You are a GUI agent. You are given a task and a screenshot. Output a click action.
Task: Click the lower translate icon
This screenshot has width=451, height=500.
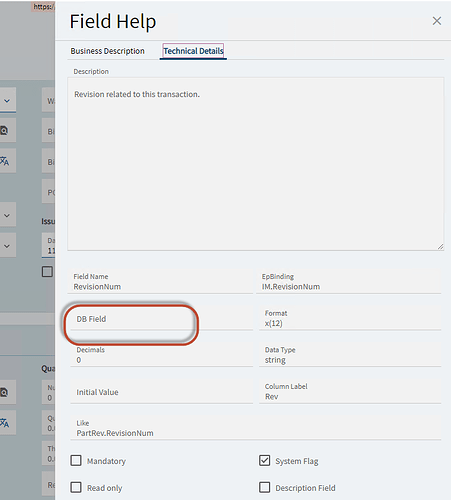click(x=4, y=423)
